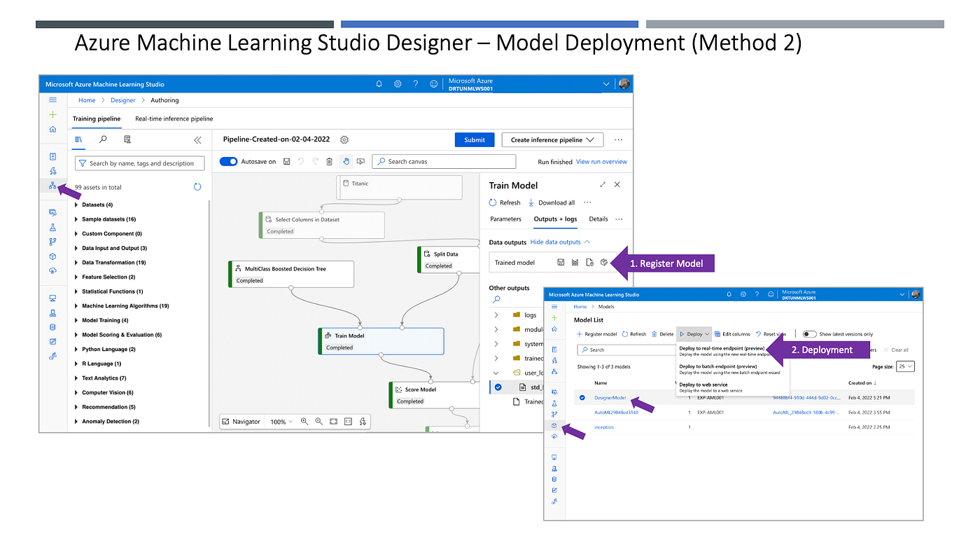Screen dimensions: 980x552
Task: Expand Data Transformation (19) category
Action: click(x=76, y=263)
